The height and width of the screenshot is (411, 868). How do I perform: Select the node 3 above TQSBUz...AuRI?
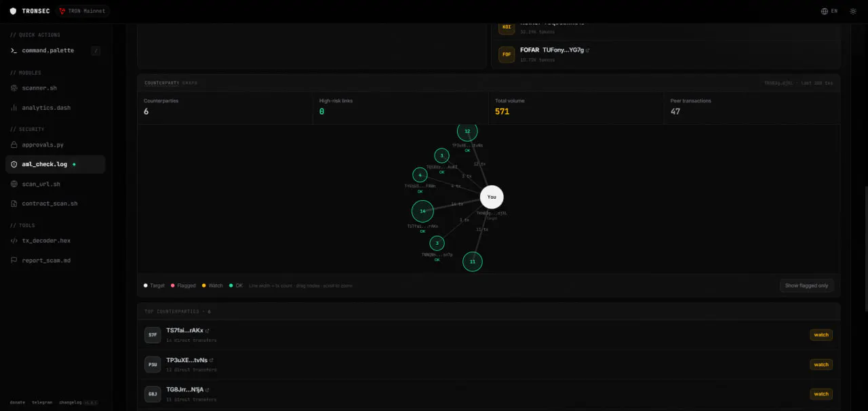point(441,155)
